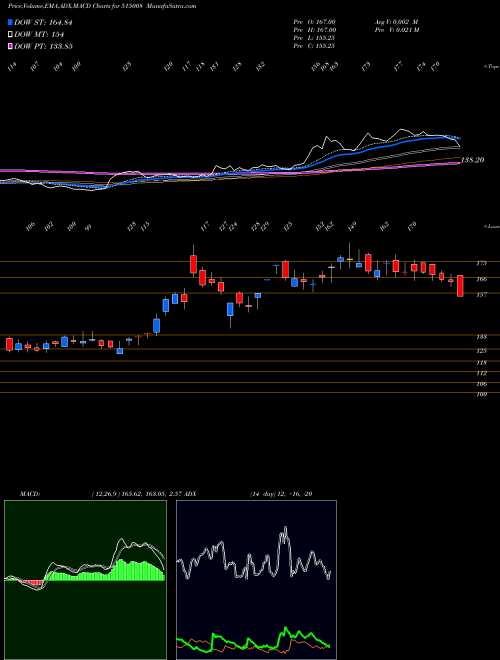Click the white DOW MT legend swatch

pos(11,34)
